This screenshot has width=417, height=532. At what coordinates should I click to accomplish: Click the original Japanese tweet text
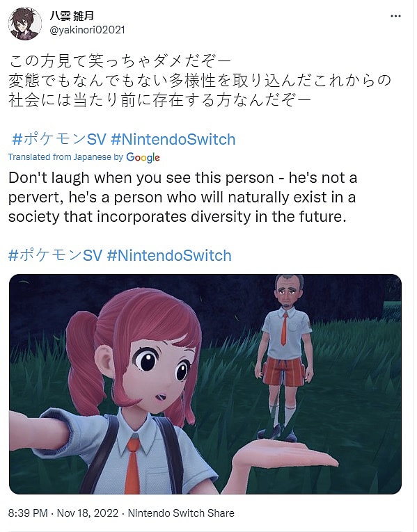200,81
